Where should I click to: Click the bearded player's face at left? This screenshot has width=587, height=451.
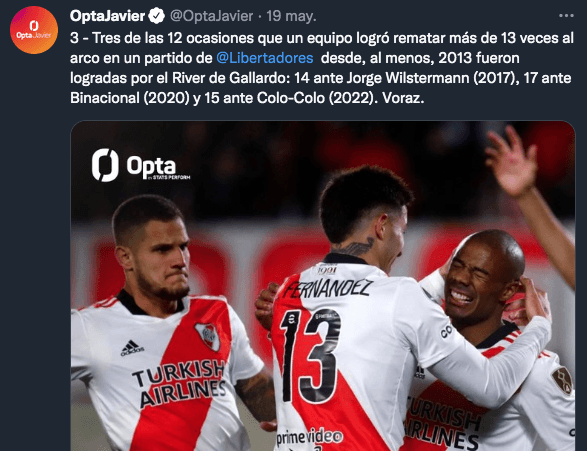(160, 258)
